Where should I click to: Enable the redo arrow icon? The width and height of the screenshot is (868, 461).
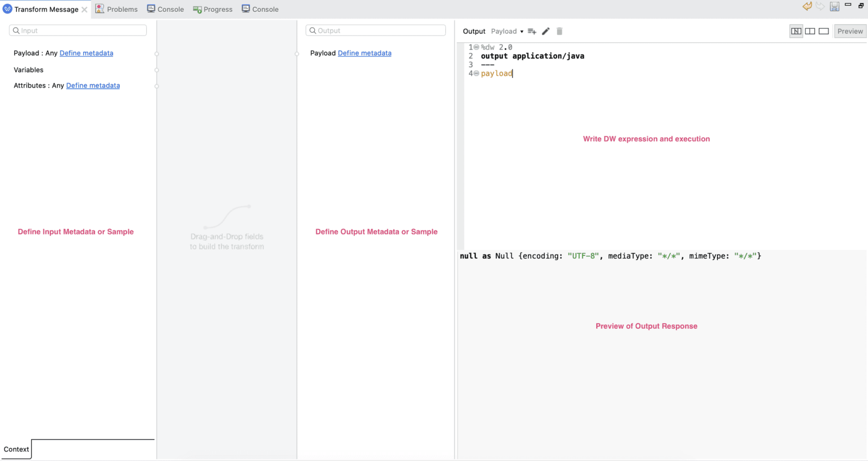[x=821, y=6]
